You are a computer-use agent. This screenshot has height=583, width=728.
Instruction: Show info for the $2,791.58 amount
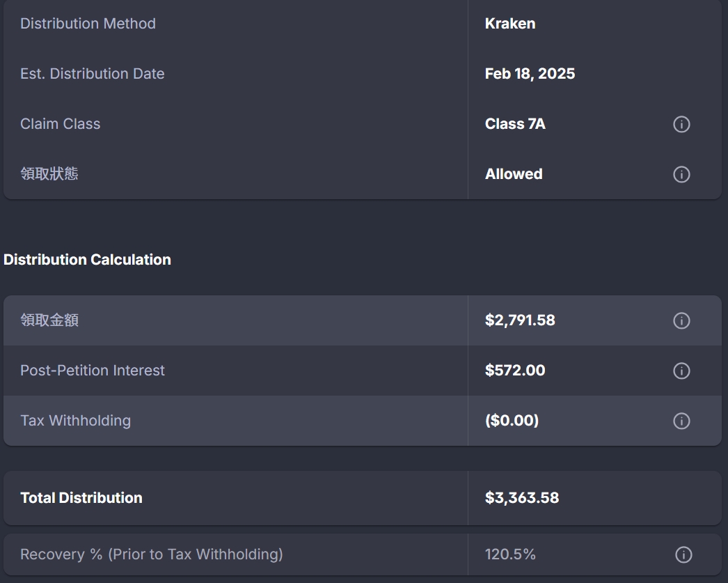coord(681,320)
